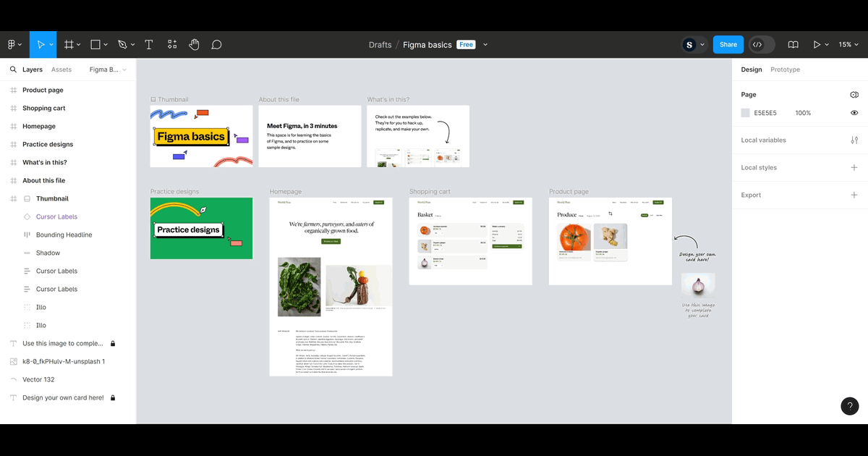The image size is (868, 456).
Task: Select the Rectangle shape tool
Action: click(x=95, y=44)
